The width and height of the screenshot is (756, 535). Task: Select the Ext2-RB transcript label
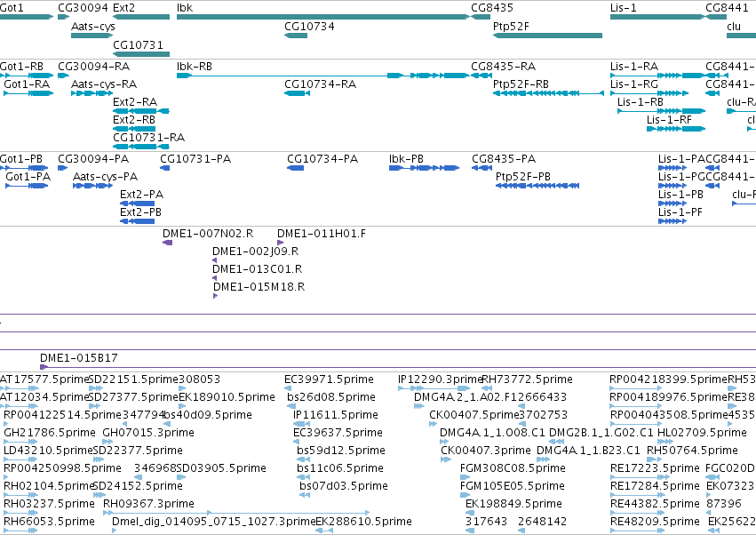(134, 119)
